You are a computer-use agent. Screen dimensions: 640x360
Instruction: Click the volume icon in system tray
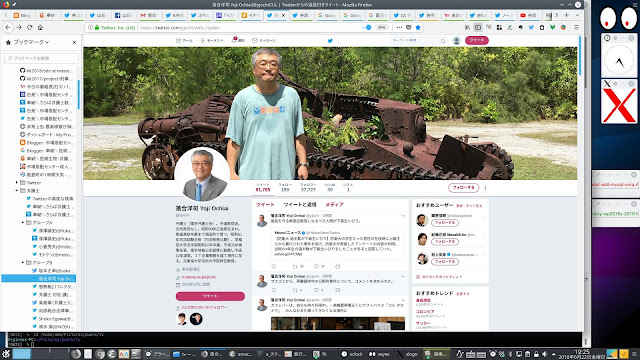click(544, 354)
